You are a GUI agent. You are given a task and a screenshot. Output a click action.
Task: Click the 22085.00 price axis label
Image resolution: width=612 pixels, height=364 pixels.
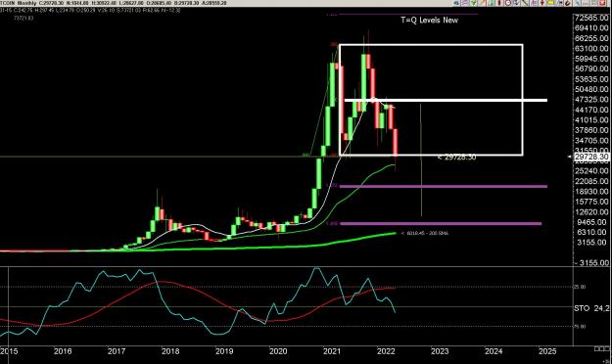(591, 181)
